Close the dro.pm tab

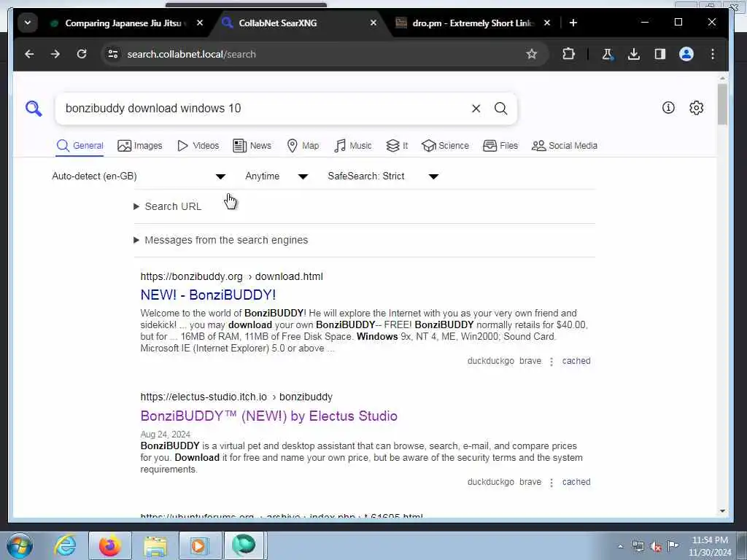click(x=547, y=23)
